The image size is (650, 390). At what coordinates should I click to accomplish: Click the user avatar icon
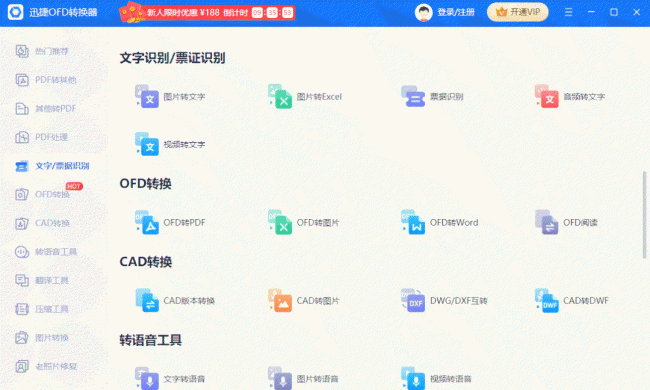[x=423, y=12]
